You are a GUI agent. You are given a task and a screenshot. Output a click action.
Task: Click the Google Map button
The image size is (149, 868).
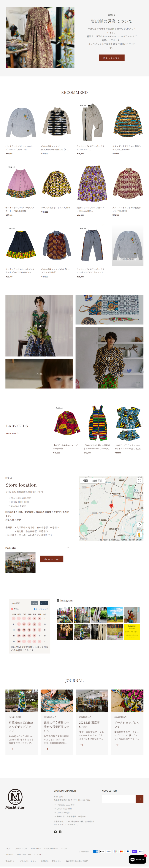[x=52, y=559]
